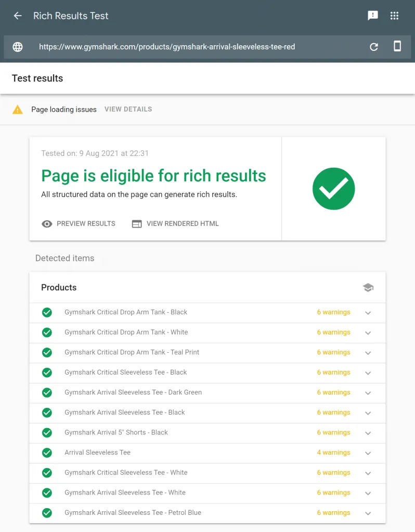Click the success check on Critical Drop Arm Tank - Black
Image resolution: width=415 pixels, height=532 pixels.
(x=46, y=312)
